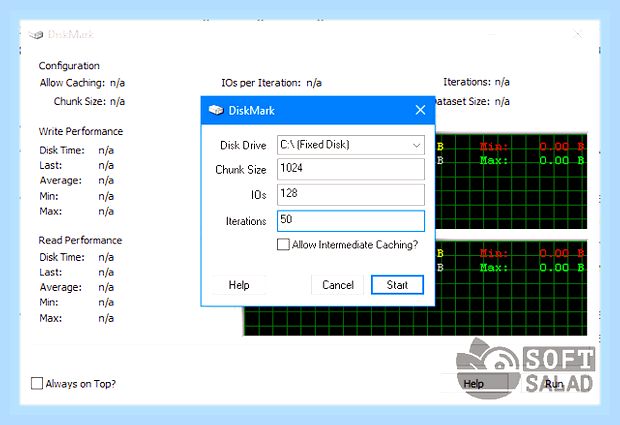Click the Chunk Size field containing 1024
The image size is (620, 425).
(351, 169)
